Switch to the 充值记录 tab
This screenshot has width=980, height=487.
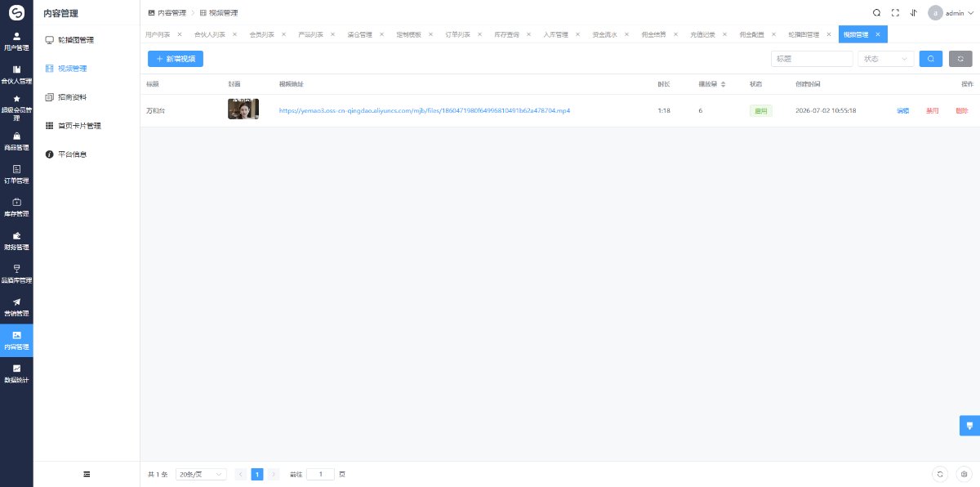tap(702, 34)
